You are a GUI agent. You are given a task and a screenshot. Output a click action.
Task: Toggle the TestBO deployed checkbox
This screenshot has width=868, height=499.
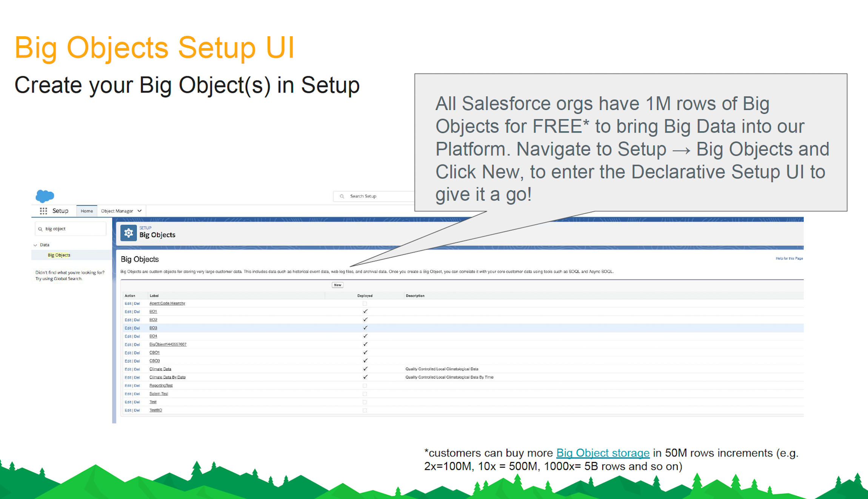pos(365,410)
